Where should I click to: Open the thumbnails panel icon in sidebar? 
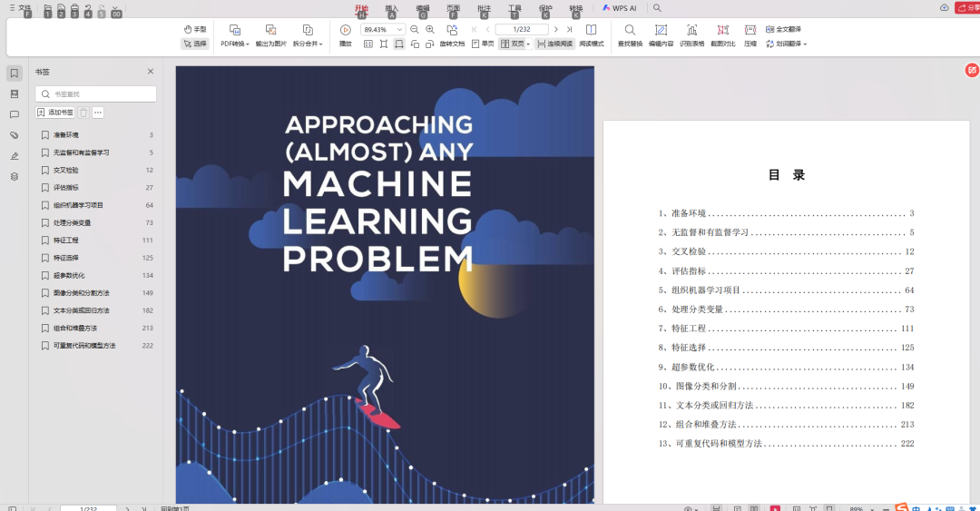tap(15, 93)
